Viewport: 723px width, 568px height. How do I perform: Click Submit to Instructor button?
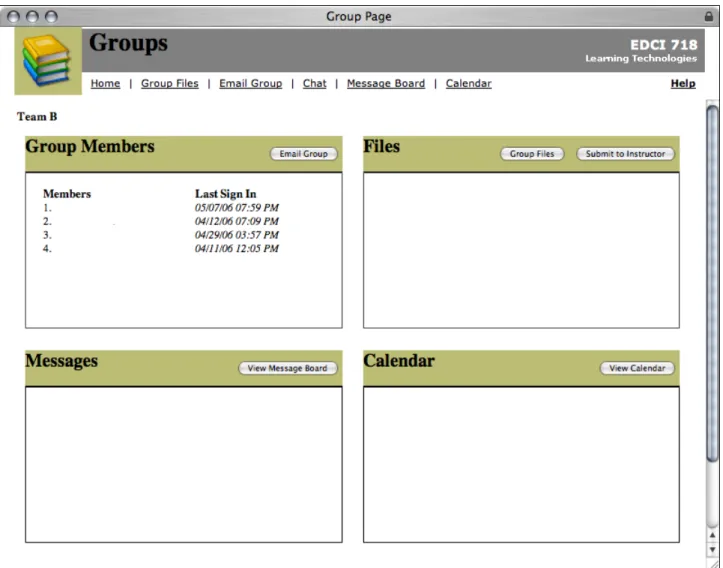625,154
